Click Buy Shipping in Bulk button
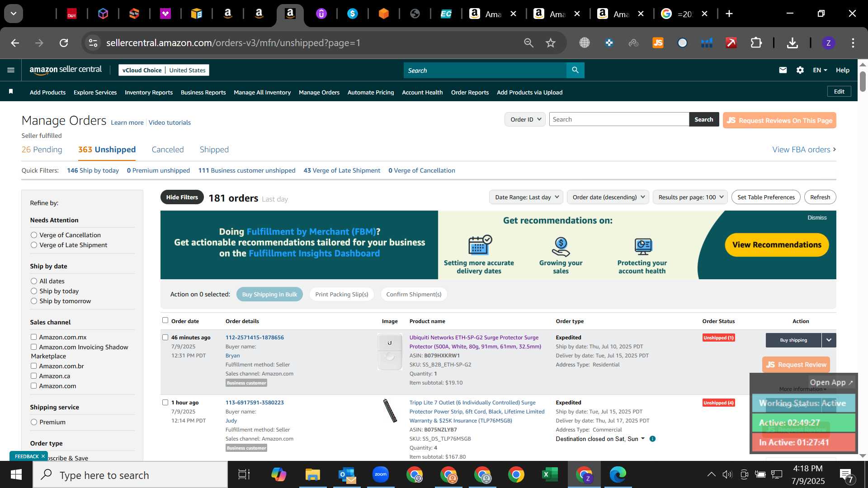Screen dimensions: 868x488 click(269, 294)
